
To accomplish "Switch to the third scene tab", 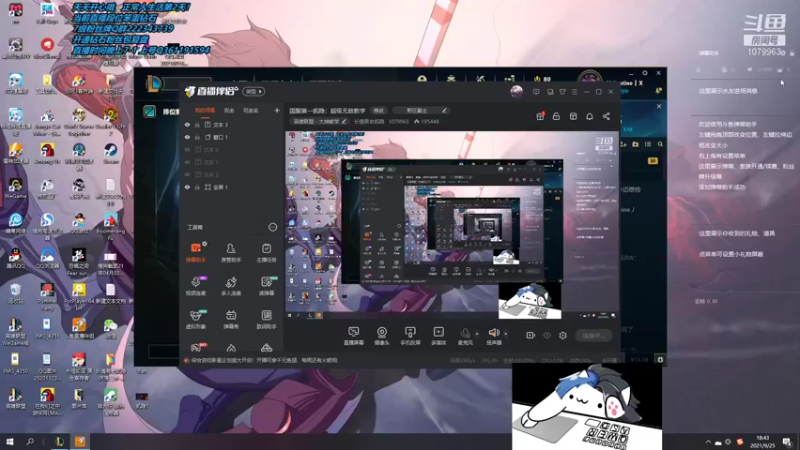I will [x=251, y=110].
